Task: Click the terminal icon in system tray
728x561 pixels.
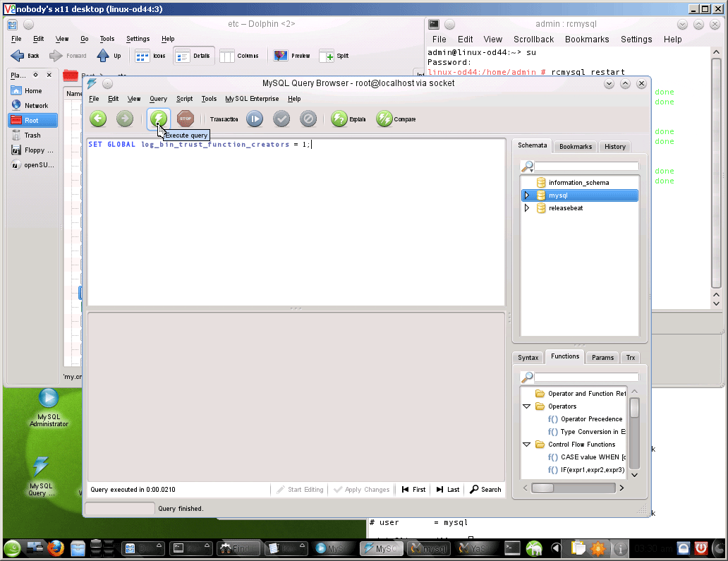Action: coord(513,548)
